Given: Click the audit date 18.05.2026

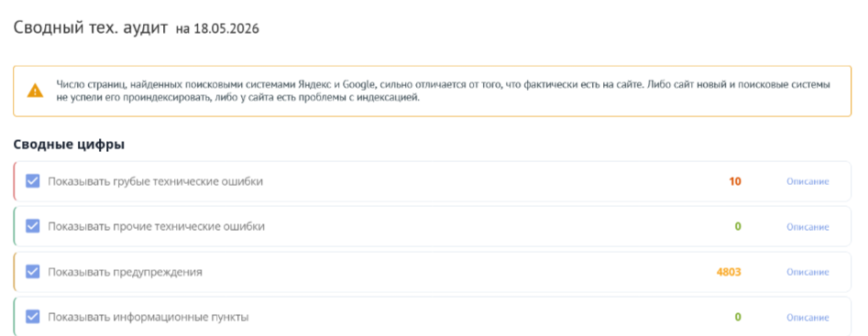Looking at the screenshot, I should [x=225, y=29].
